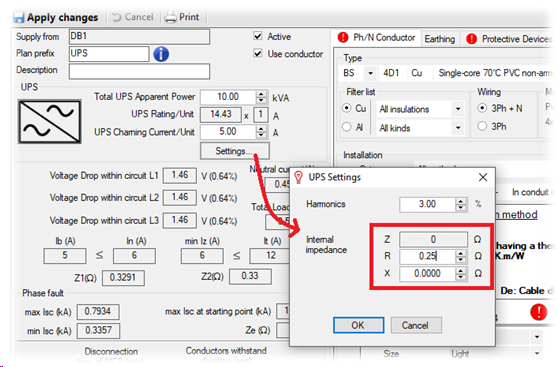Select the 3Ph + N wiring option
The width and height of the screenshot is (557, 367).
[x=482, y=108]
